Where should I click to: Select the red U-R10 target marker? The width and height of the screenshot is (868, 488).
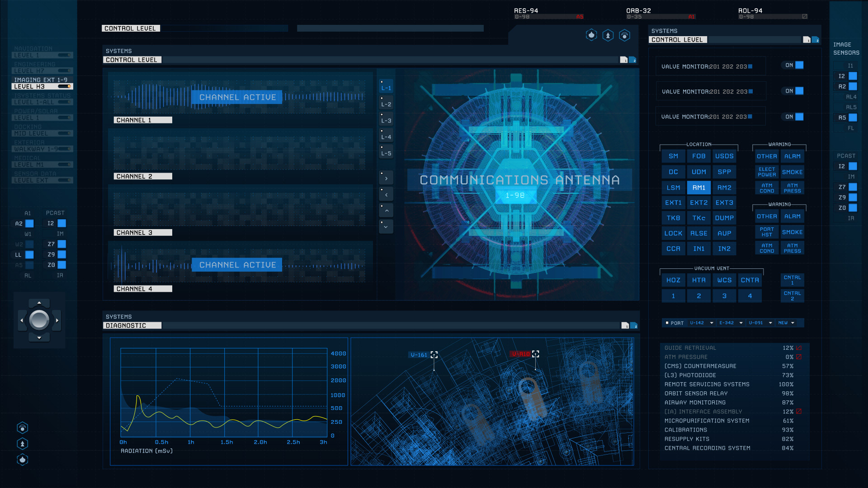coord(535,354)
